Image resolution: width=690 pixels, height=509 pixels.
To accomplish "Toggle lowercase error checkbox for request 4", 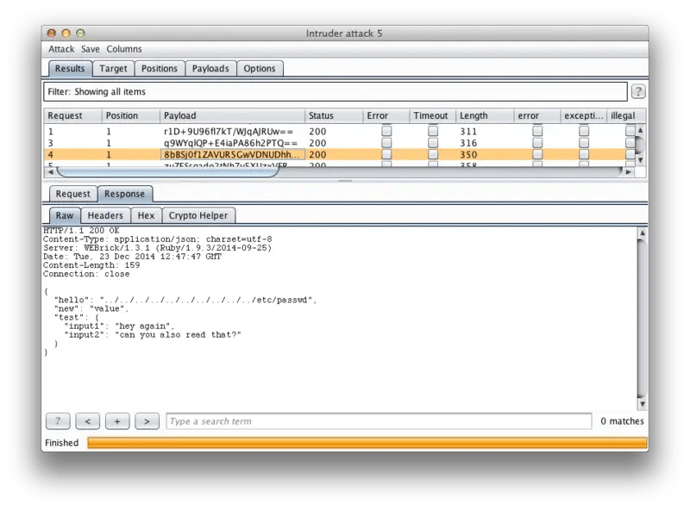I will 538,155.
